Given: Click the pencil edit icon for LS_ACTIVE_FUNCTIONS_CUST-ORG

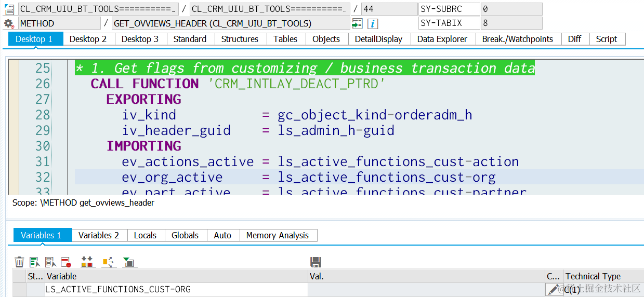Looking at the screenshot, I should point(554,289).
